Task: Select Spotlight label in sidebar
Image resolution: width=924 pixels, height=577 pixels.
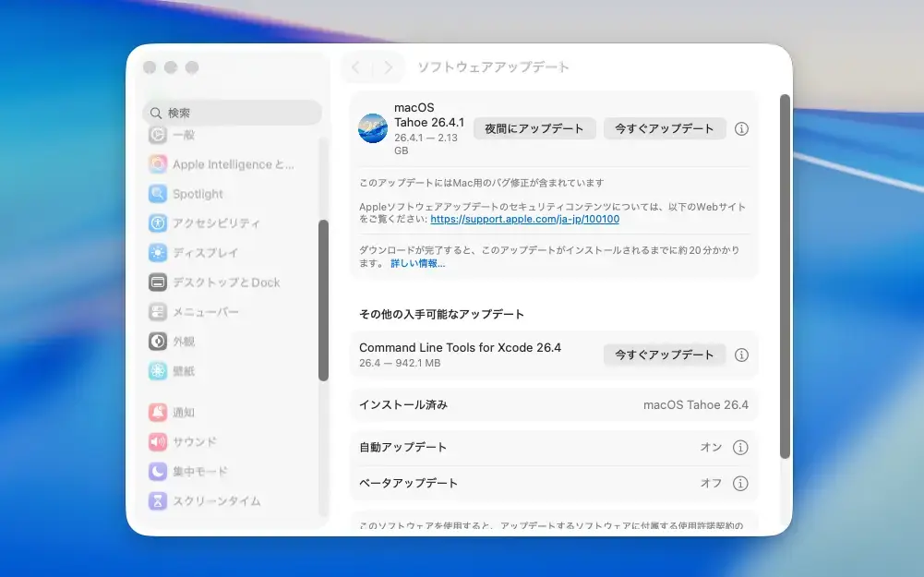Action: (x=198, y=194)
